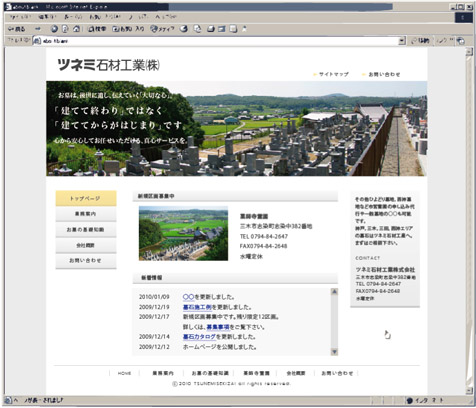Click the ツネミ石材工業 company logo

point(109,65)
